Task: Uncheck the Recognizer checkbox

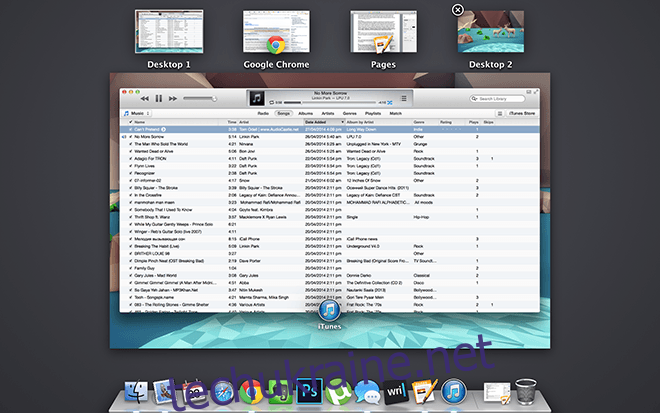Action: point(130,173)
